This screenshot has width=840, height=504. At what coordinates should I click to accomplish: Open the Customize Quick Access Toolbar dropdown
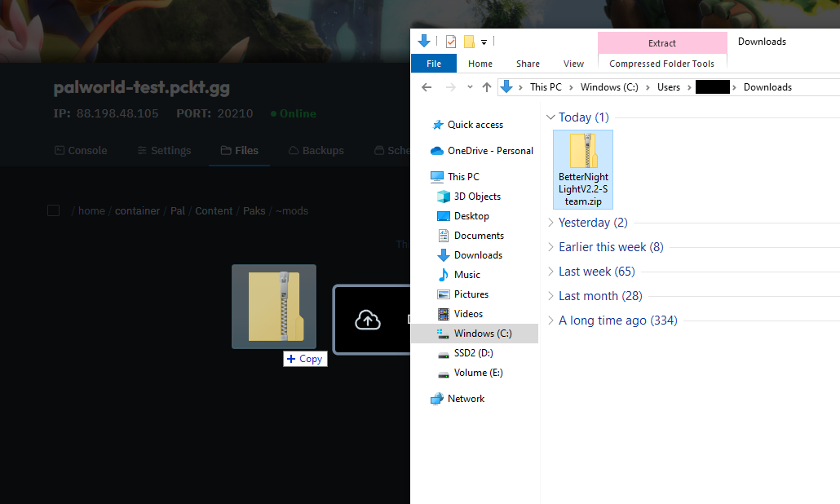tap(484, 42)
